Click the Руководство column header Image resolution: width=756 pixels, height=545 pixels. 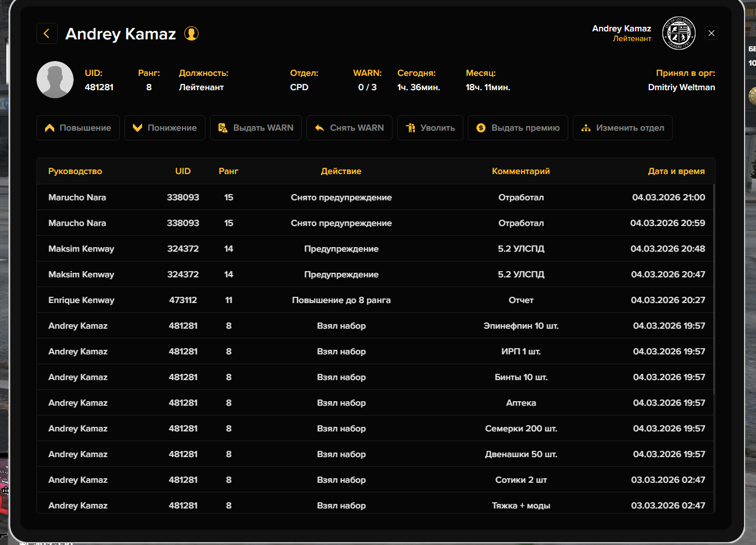pyautogui.click(x=75, y=171)
